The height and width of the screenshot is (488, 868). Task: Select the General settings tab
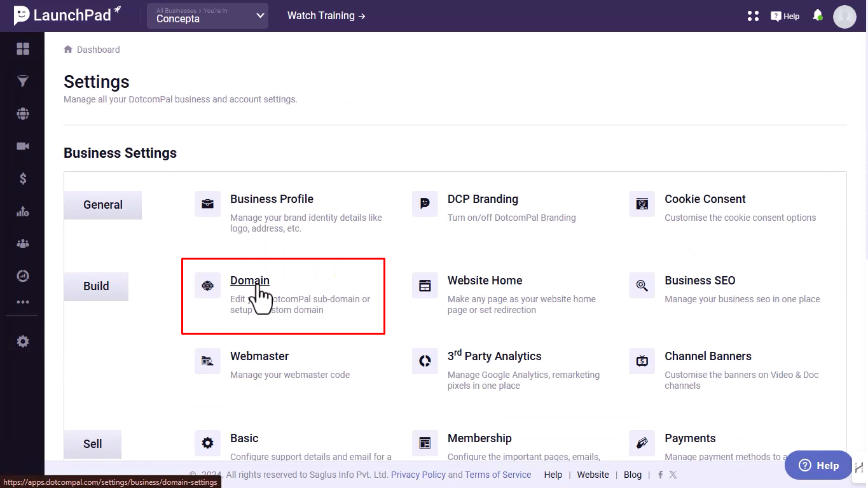[x=102, y=205]
